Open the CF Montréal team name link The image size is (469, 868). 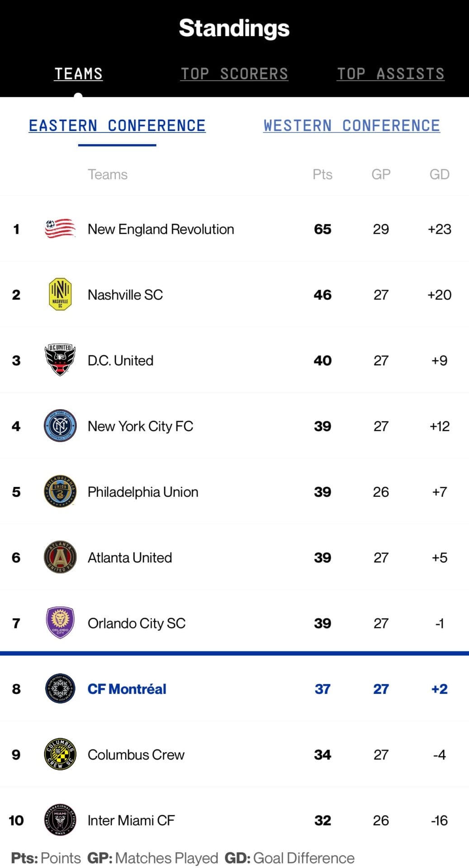tap(127, 689)
